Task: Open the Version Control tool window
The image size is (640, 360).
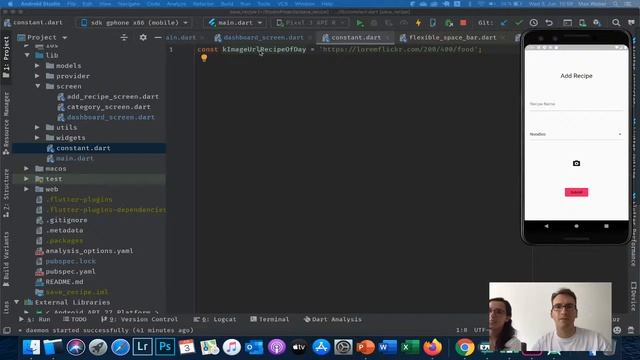Action: 140,319
